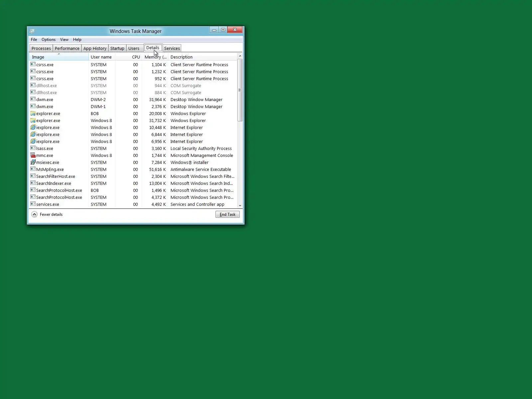Viewport: 532px width, 399px height.
Task: Select the process name msiexec.exe
Action: (x=48, y=162)
